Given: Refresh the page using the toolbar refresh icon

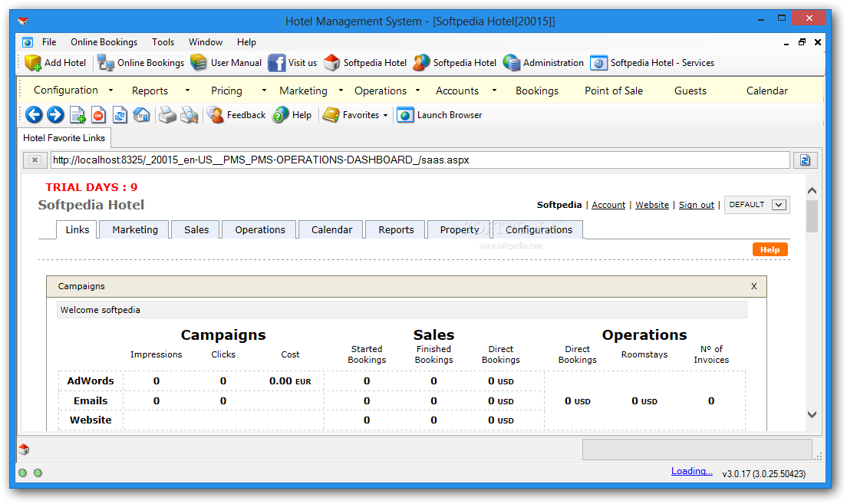Looking at the screenshot, I should coord(120,114).
